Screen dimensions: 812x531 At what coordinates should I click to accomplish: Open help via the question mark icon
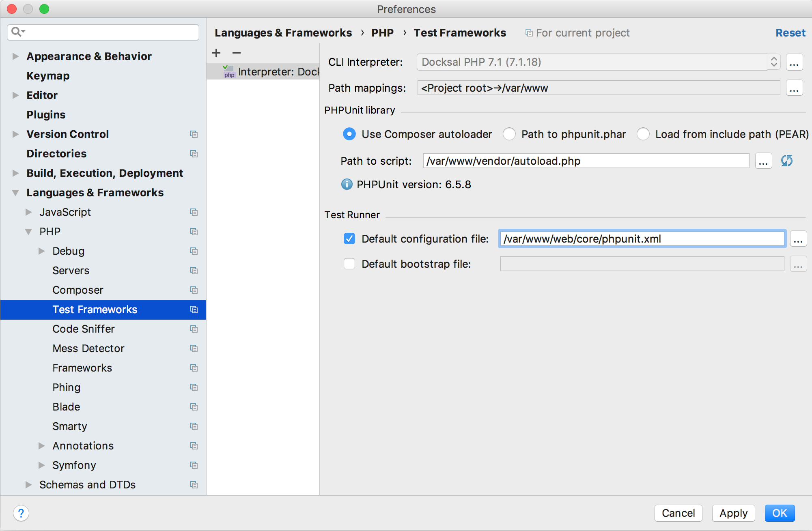click(21, 513)
